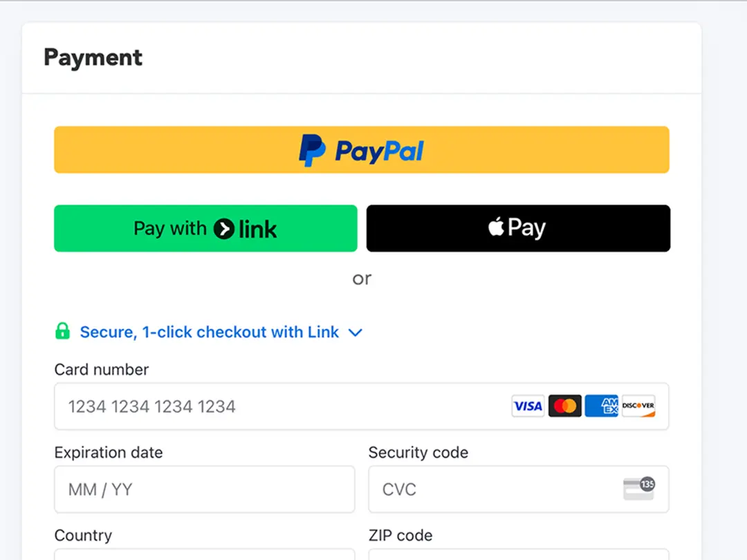Select the black Apple Pay button
Screen dimensions: 747x560
[518, 228]
